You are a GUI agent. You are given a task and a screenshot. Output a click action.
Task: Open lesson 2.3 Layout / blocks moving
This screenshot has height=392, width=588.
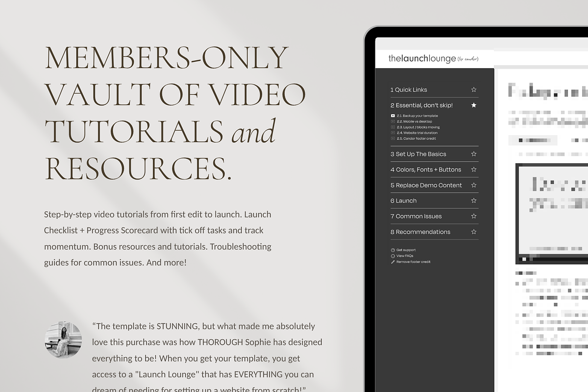(x=415, y=127)
